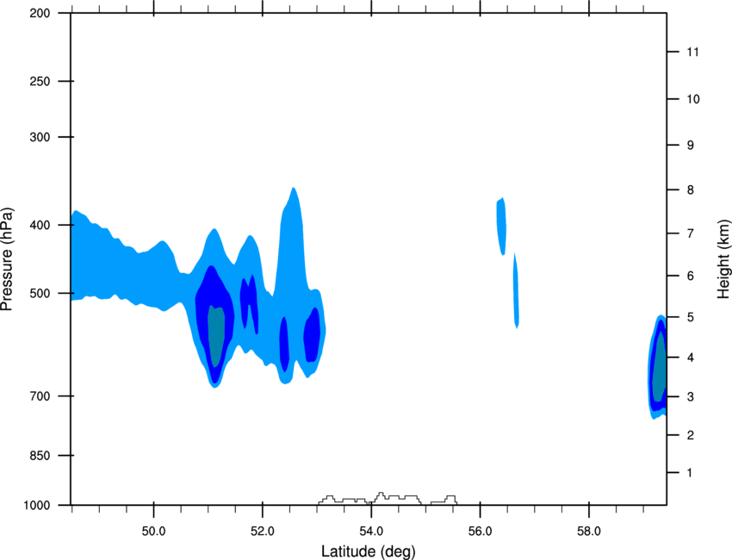This screenshot has width=732, height=560.
Task: Pick the height label 1 km
Action: click(691, 473)
